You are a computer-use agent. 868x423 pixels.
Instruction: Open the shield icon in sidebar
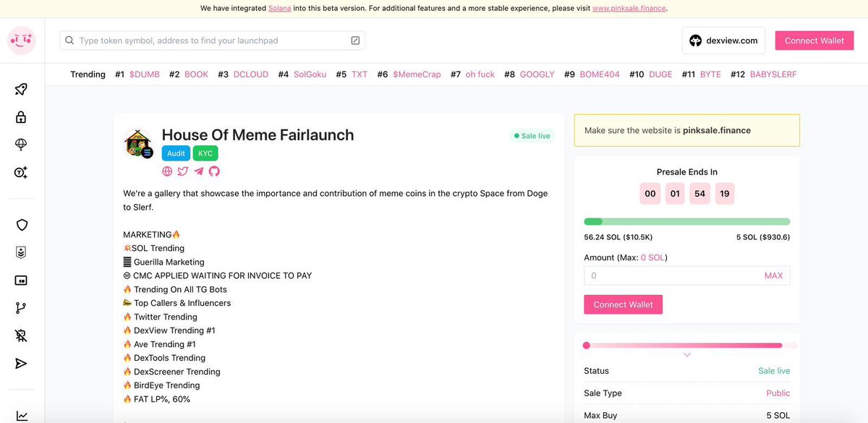tap(22, 225)
